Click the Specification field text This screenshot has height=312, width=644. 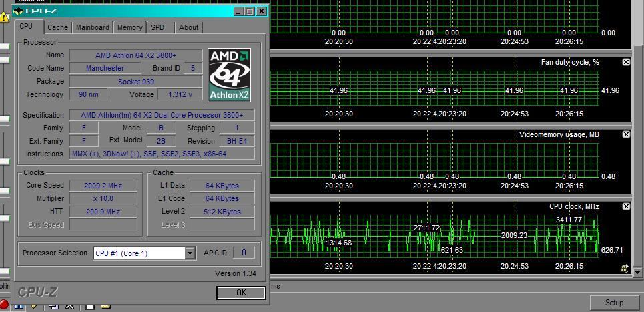tap(162, 115)
